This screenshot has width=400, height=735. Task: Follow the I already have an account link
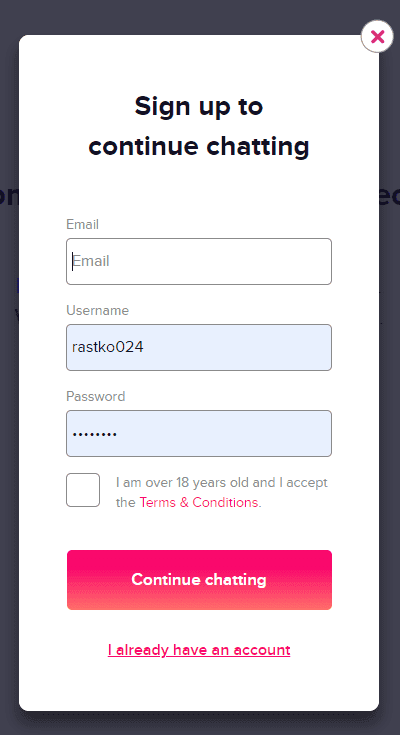pyautogui.click(x=199, y=650)
